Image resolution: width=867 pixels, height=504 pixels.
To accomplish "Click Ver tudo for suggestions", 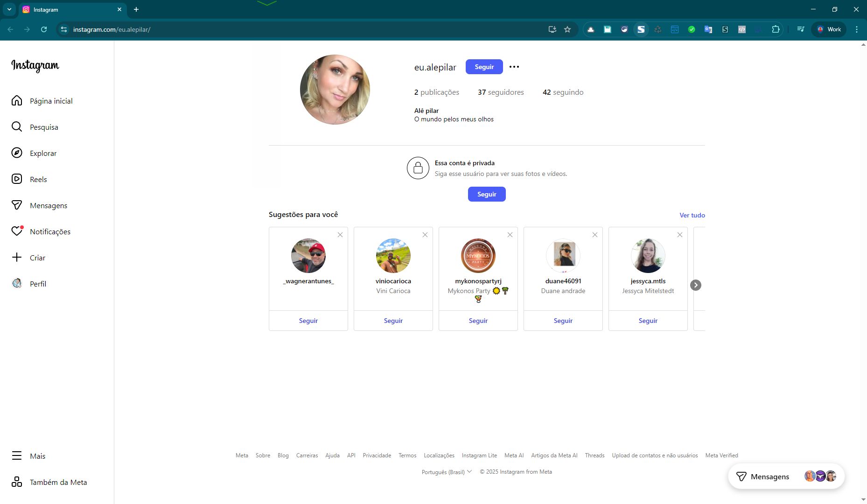I will click(692, 215).
